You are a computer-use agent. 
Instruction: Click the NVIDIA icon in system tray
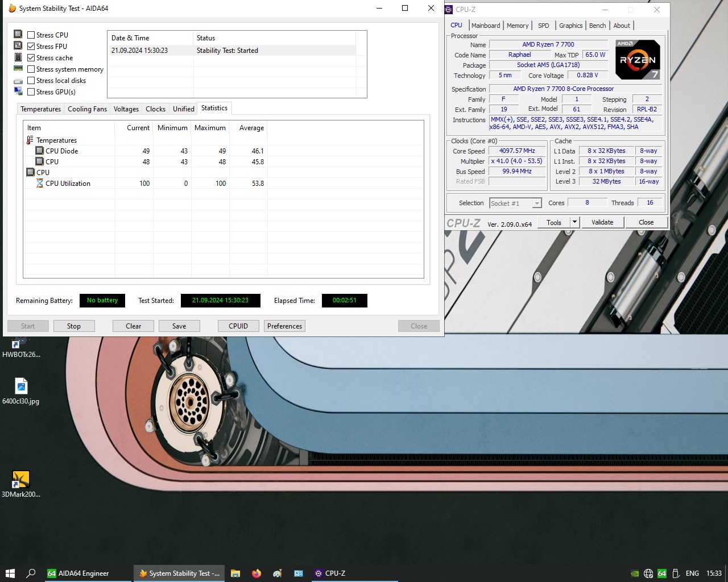tap(635, 573)
